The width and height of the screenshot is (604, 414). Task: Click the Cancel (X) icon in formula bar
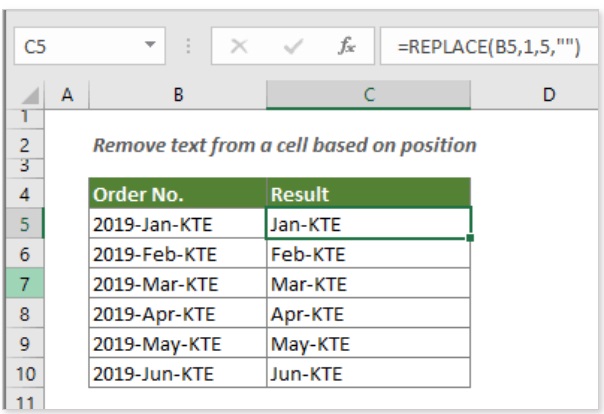point(239,46)
